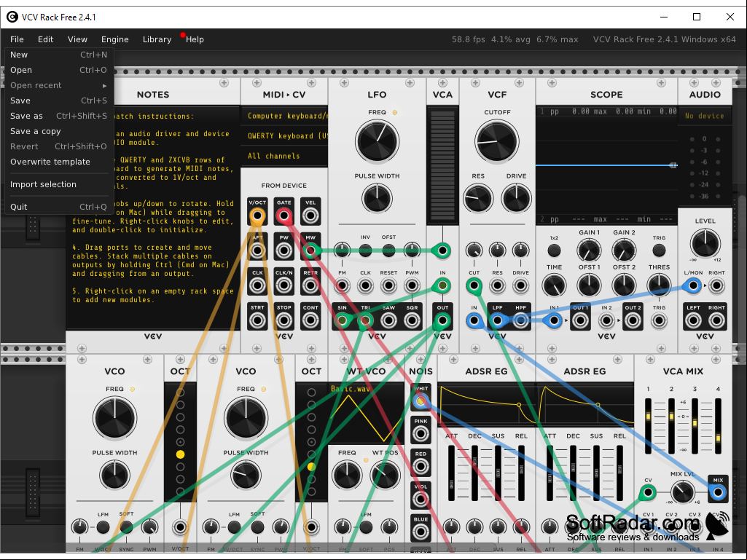Screen dimensions: 747x560
Task: Toggle LFM button on the first VCO
Action: point(103,527)
